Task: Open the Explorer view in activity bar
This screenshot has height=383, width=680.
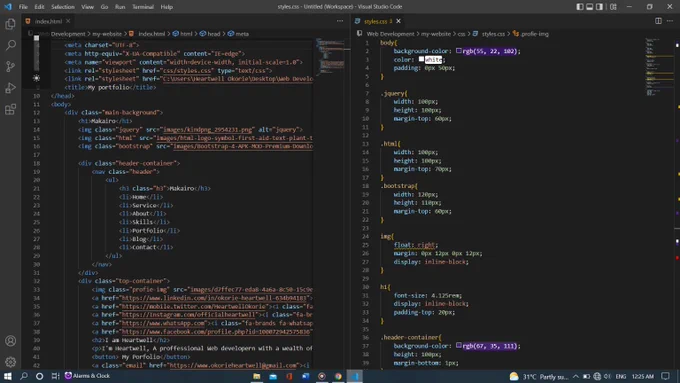Action: coord(10,24)
